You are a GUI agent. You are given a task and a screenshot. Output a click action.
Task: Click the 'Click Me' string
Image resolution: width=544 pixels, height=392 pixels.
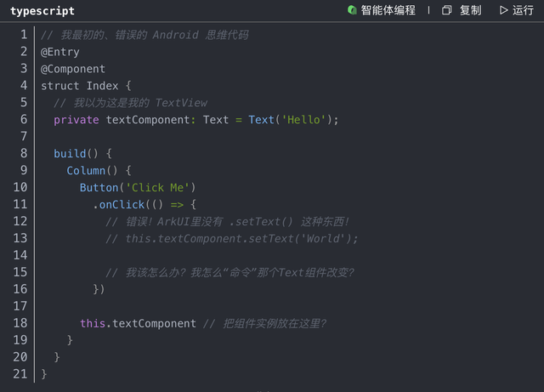[x=161, y=187]
